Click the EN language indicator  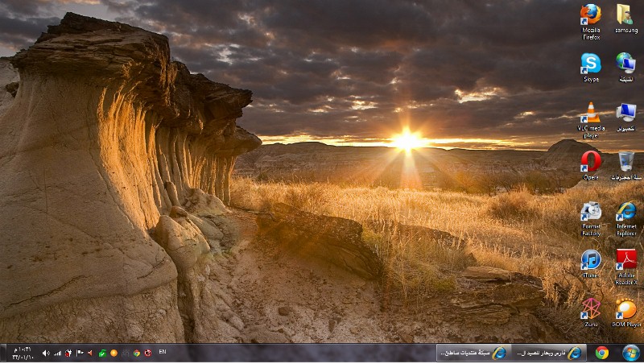[x=163, y=352]
